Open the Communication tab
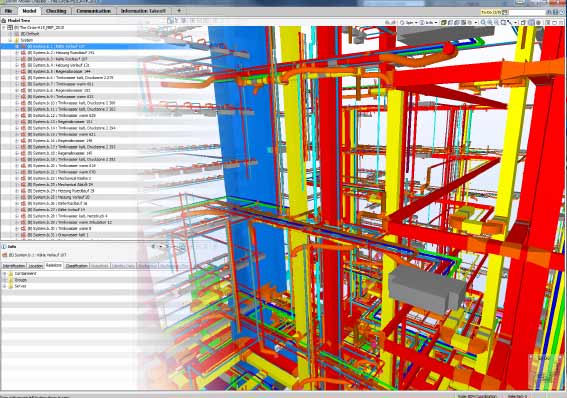 (x=94, y=11)
